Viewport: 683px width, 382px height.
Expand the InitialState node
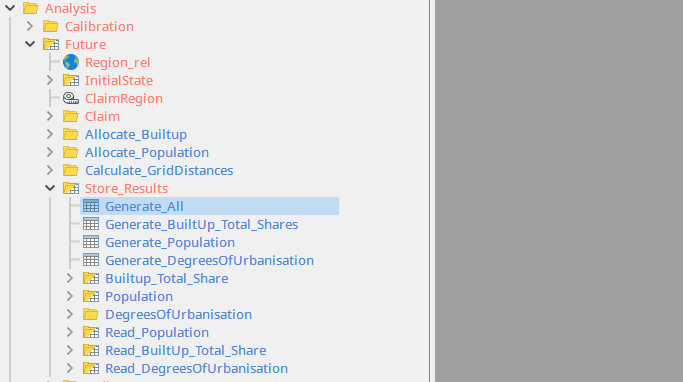50,80
